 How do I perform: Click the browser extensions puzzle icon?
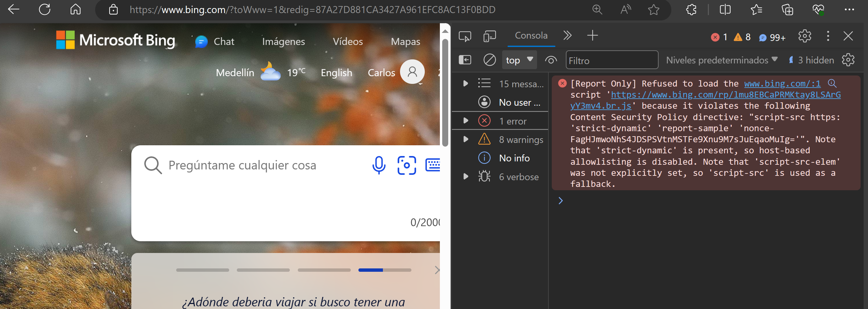(691, 10)
